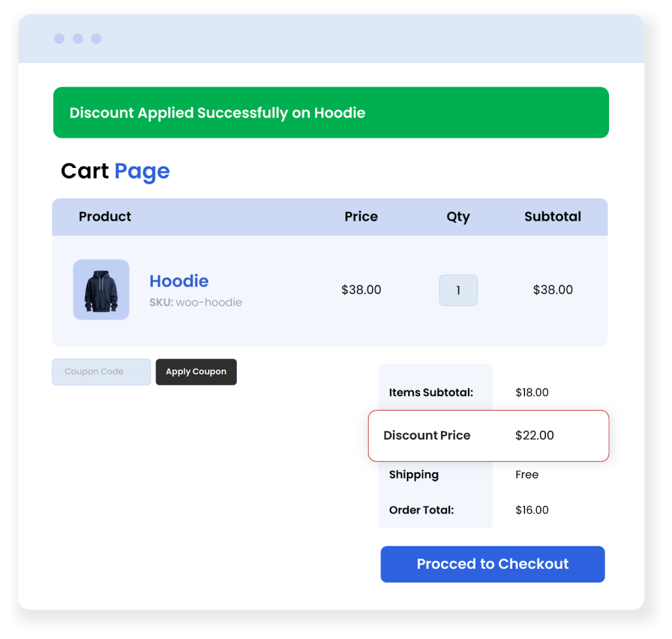Click the Procced to Checkout button
Viewport: 672px width, 639px height.
(x=492, y=564)
